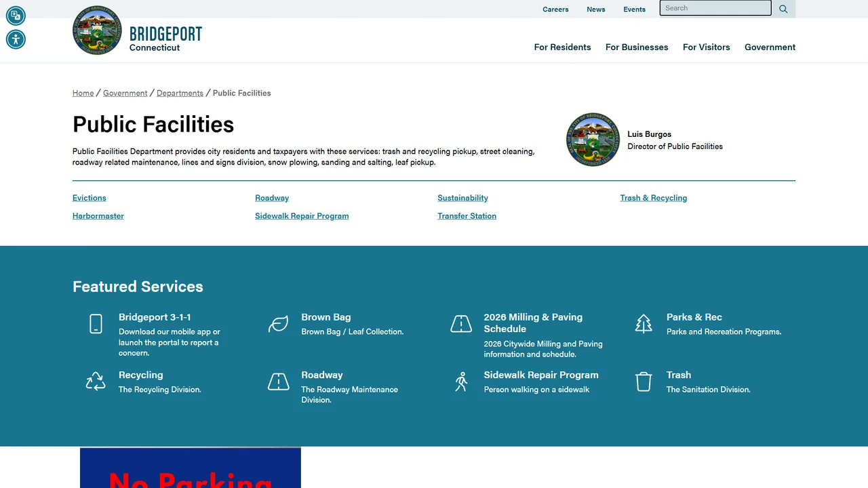Focus the Search input field
This screenshot has width=868, height=488.
click(715, 8)
